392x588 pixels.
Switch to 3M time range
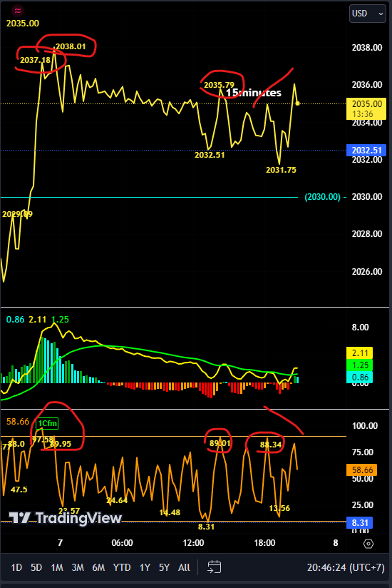(x=78, y=567)
